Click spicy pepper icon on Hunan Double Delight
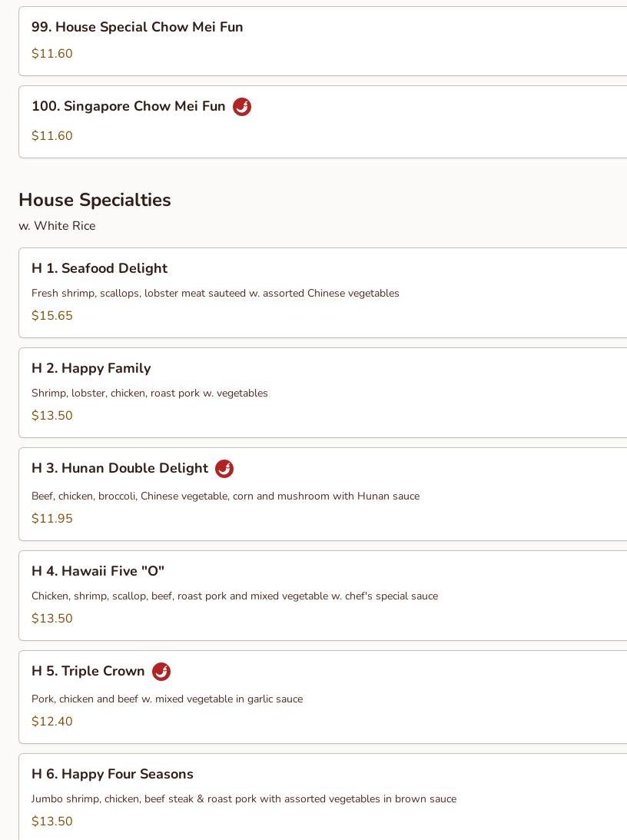 click(224, 469)
